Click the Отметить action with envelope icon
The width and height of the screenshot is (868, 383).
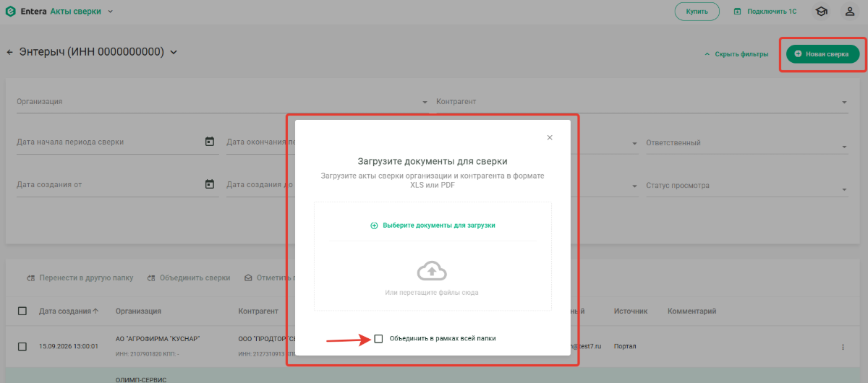[269, 277]
